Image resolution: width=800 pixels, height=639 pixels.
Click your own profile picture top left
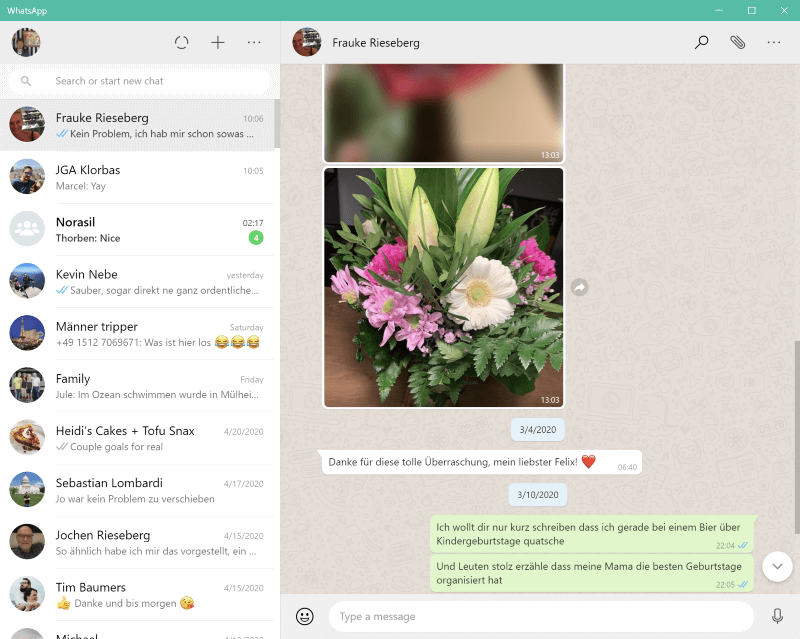pos(26,42)
